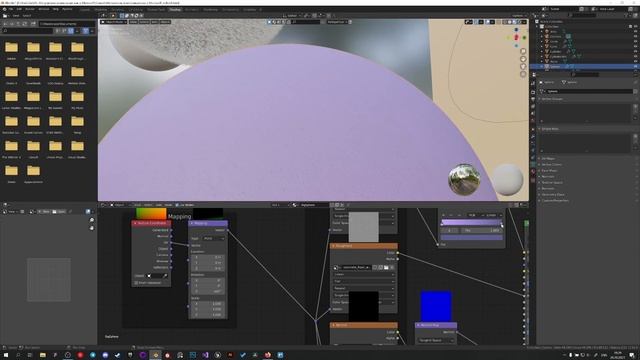Expand the Custom Properties panel
Screen dimensions: 640x360
click(554, 200)
